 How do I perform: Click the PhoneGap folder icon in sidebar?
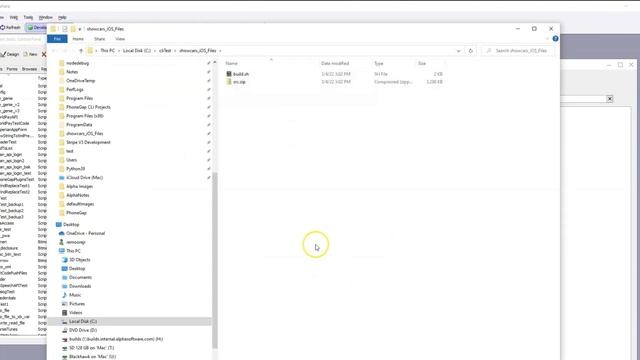62,213
